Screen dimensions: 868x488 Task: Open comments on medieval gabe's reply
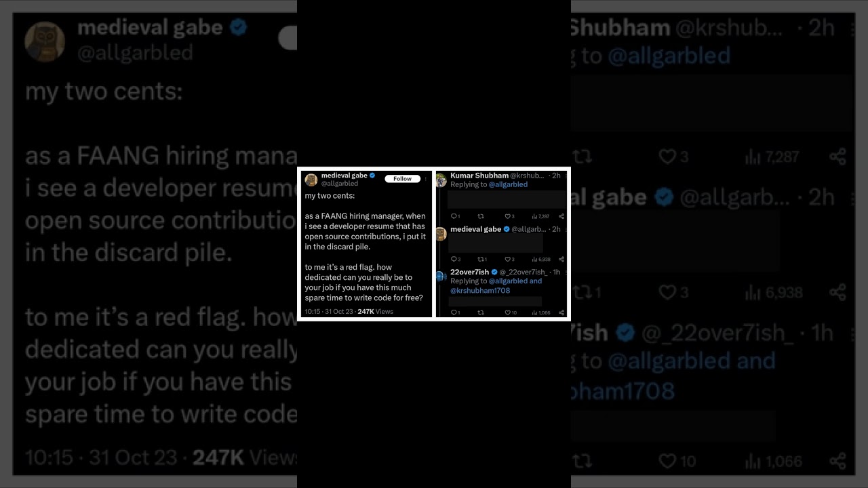click(x=455, y=259)
